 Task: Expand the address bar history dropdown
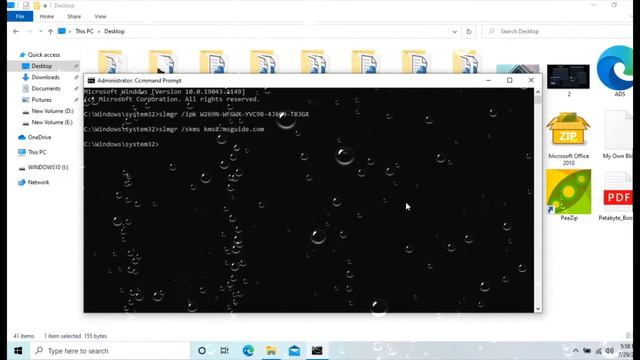454,31
